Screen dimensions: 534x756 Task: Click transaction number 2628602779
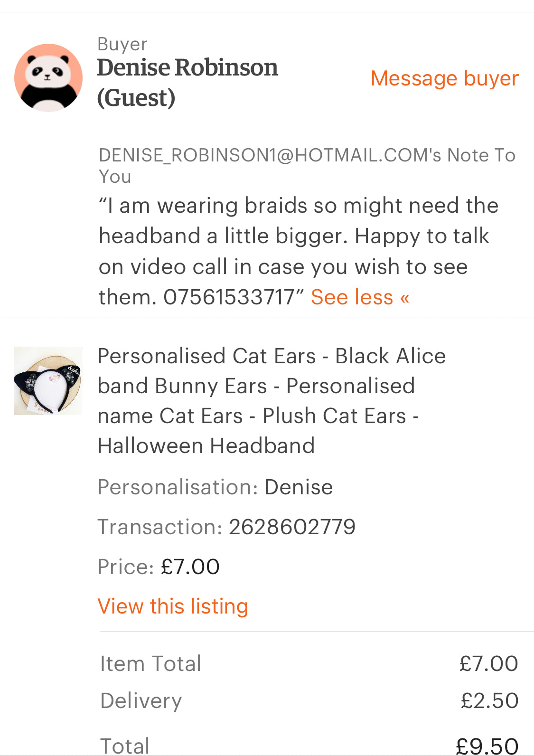pos(292,527)
